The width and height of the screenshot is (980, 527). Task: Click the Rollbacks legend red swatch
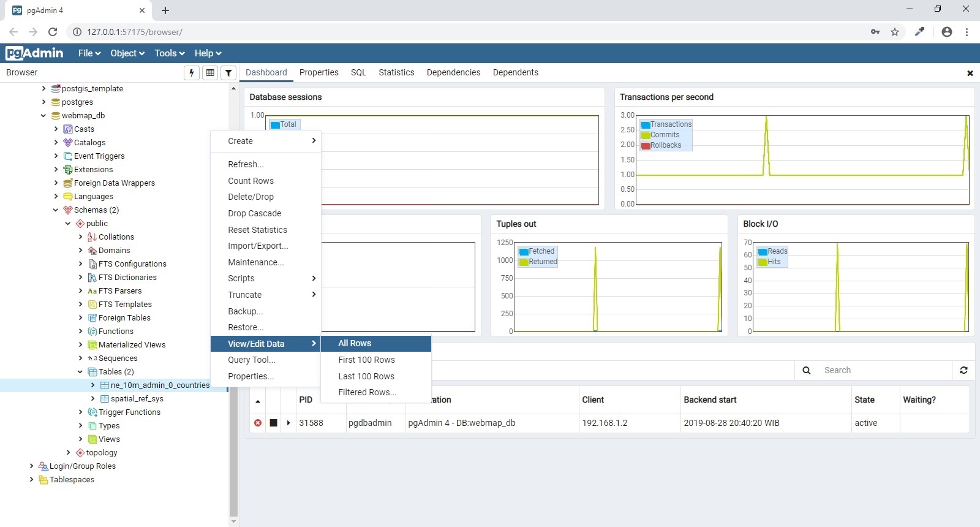point(646,146)
